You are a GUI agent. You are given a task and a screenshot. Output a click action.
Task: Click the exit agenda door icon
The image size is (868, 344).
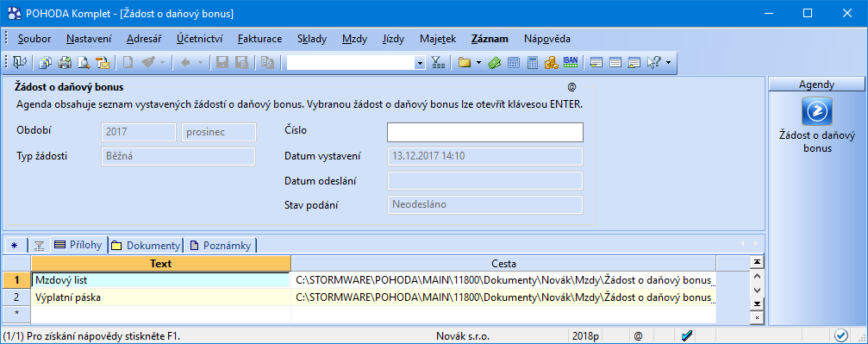coord(19,63)
